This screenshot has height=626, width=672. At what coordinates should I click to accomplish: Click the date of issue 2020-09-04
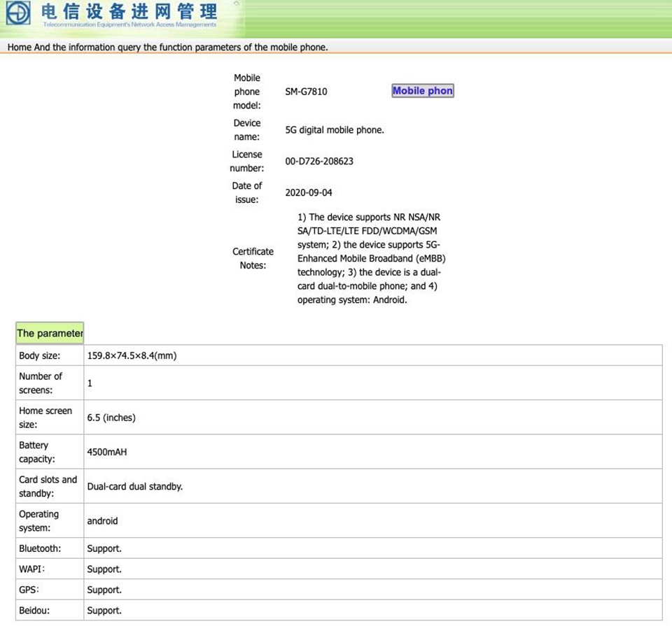tap(309, 192)
